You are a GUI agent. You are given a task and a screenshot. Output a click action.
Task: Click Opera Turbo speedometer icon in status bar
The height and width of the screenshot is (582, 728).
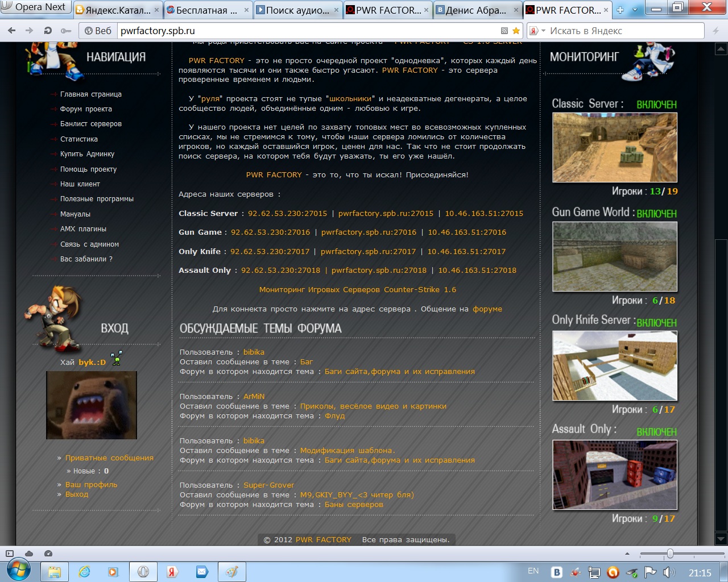pos(48,554)
